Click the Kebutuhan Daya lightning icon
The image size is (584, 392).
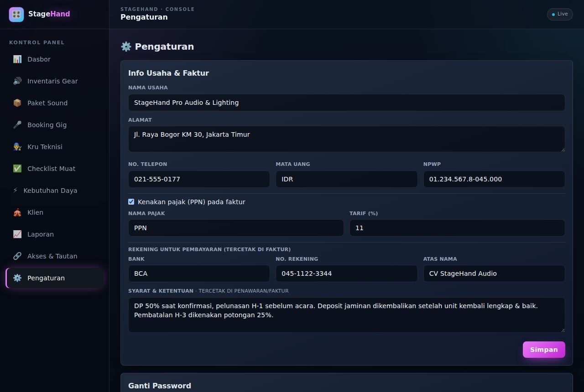click(x=16, y=191)
